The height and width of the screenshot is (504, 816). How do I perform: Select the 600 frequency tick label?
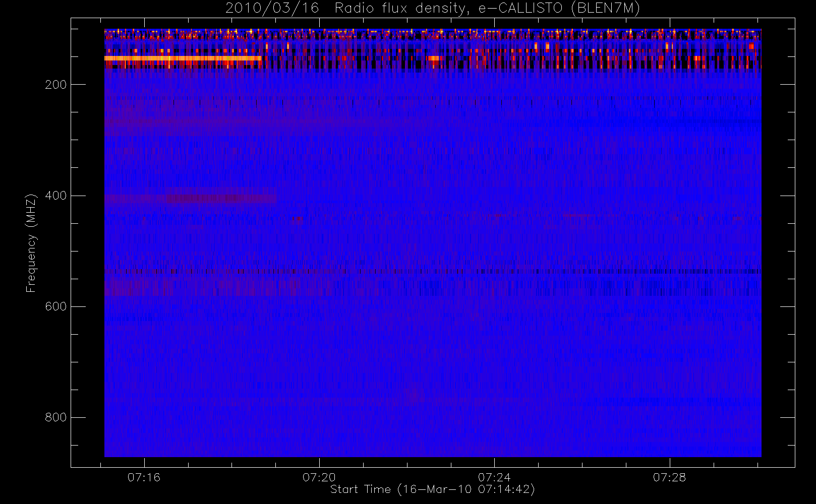(55, 306)
